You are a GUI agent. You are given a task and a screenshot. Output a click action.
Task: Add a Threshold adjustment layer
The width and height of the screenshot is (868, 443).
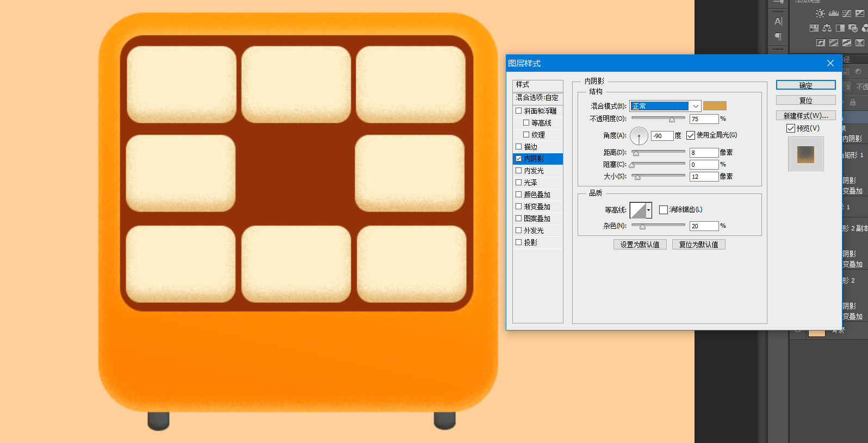coord(847,42)
